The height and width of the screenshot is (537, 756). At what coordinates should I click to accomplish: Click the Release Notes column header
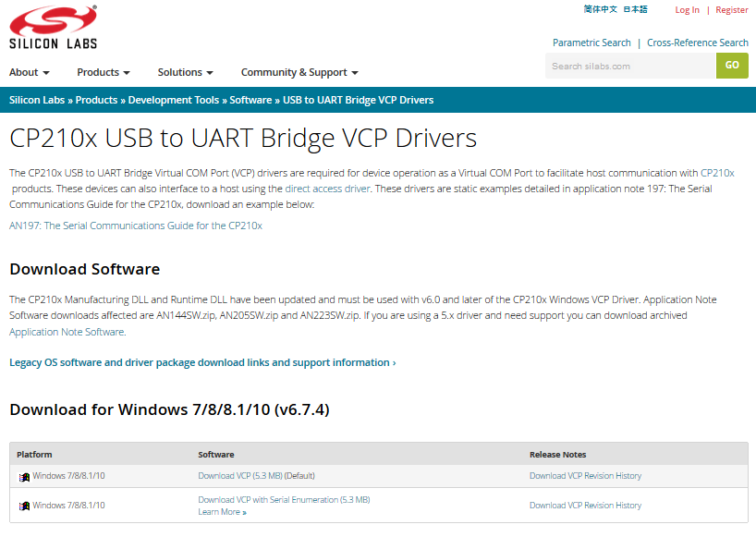point(558,455)
